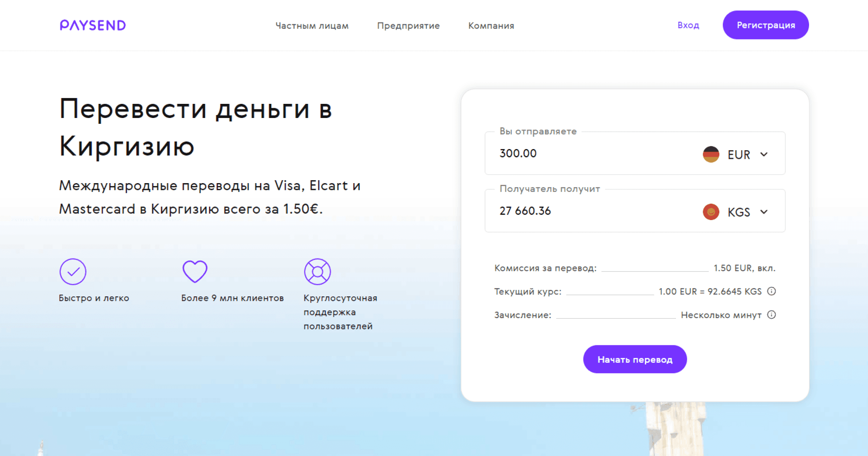Click the Зачисление label

[x=523, y=315]
